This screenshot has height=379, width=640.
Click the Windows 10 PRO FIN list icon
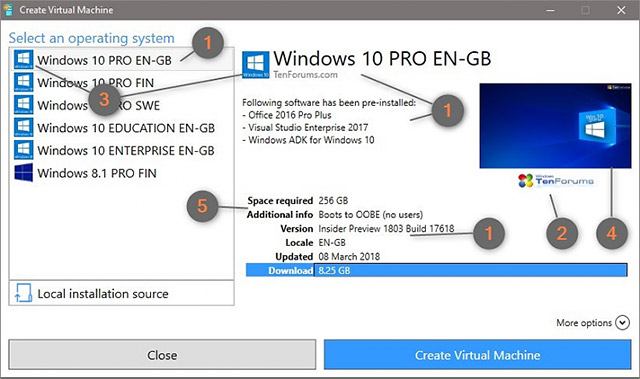pos(23,82)
